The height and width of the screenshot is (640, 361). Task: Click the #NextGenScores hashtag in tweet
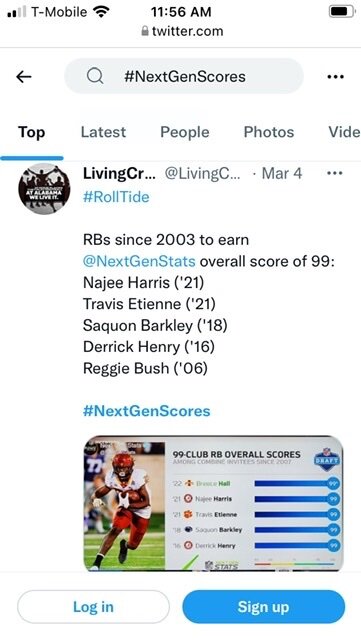tap(147, 411)
